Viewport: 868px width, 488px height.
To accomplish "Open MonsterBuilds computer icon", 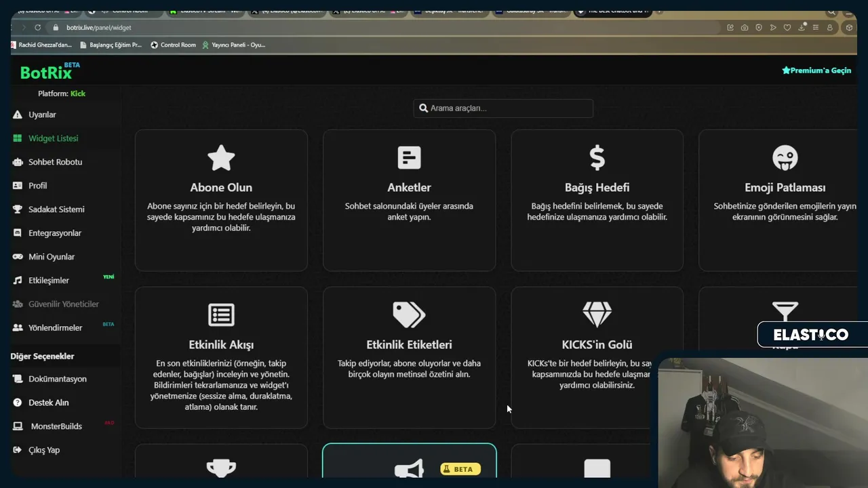I will pyautogui.click(x=18, y=426).
